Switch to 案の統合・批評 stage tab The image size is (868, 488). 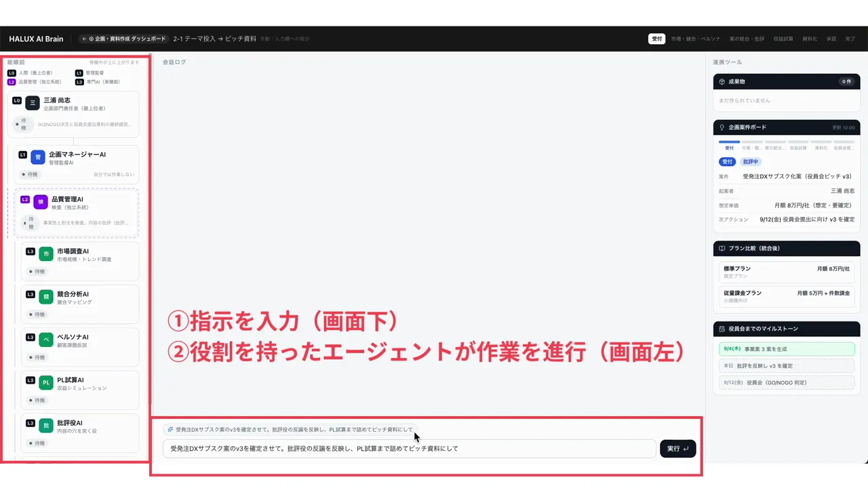(x=747, y=39)
